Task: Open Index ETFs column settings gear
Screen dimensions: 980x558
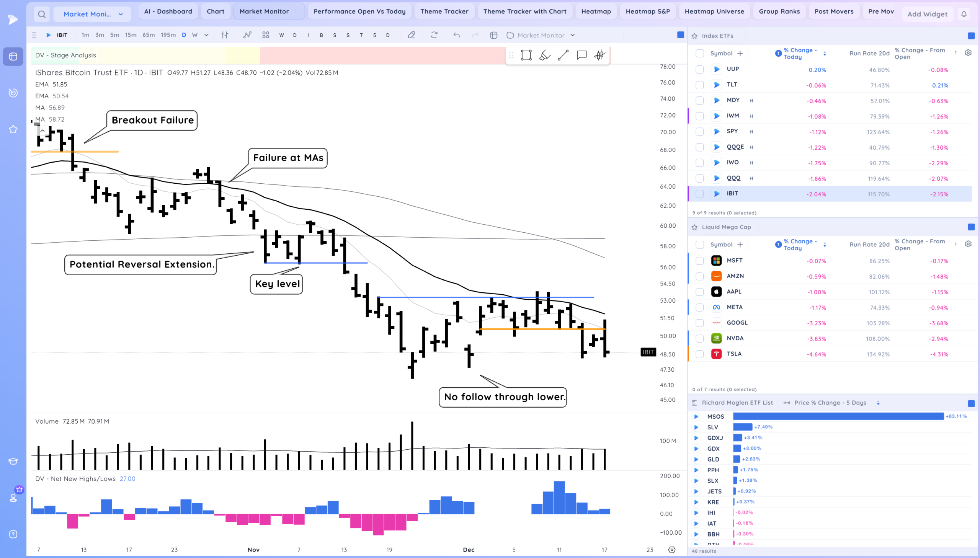Action: (x=968, y=53)
